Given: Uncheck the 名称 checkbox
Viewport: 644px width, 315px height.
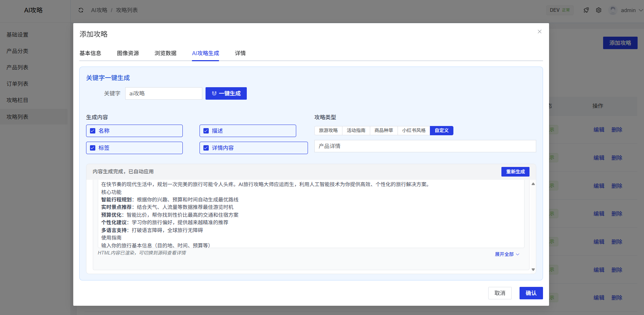Looking at the screenshot, I should 93,131.
